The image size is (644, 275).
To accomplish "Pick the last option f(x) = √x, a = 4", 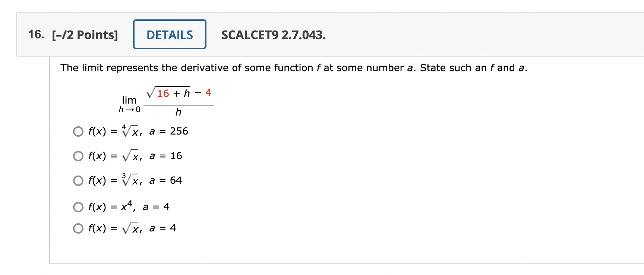I will coord(78,228).
